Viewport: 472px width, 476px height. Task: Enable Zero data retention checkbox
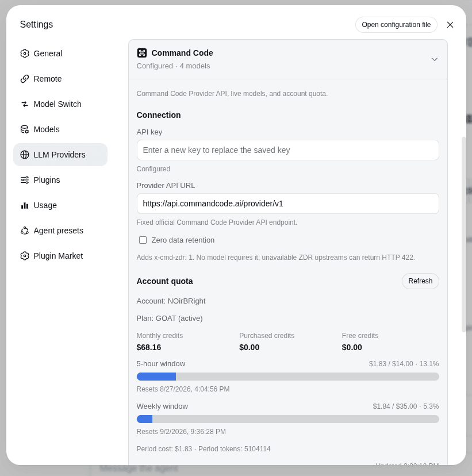[x=143, y=240]
